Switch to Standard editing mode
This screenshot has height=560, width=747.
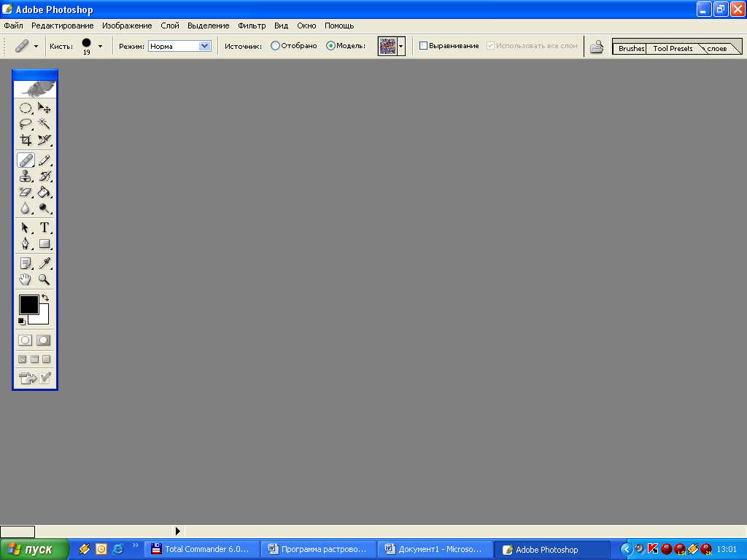26,340
